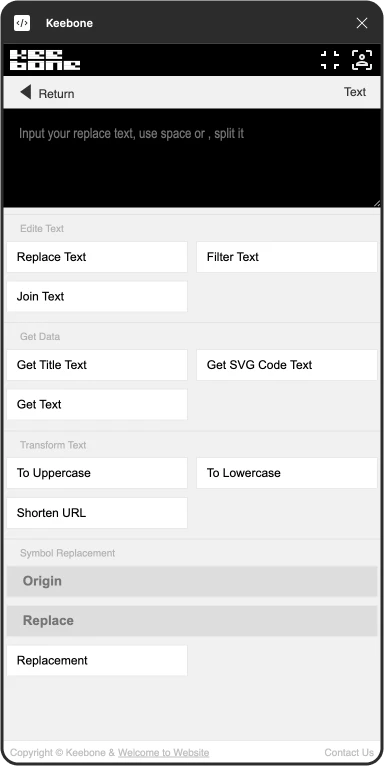Viewport: 384px width, 766px height.
Task: Open the user profile icon
Action: 362,60
